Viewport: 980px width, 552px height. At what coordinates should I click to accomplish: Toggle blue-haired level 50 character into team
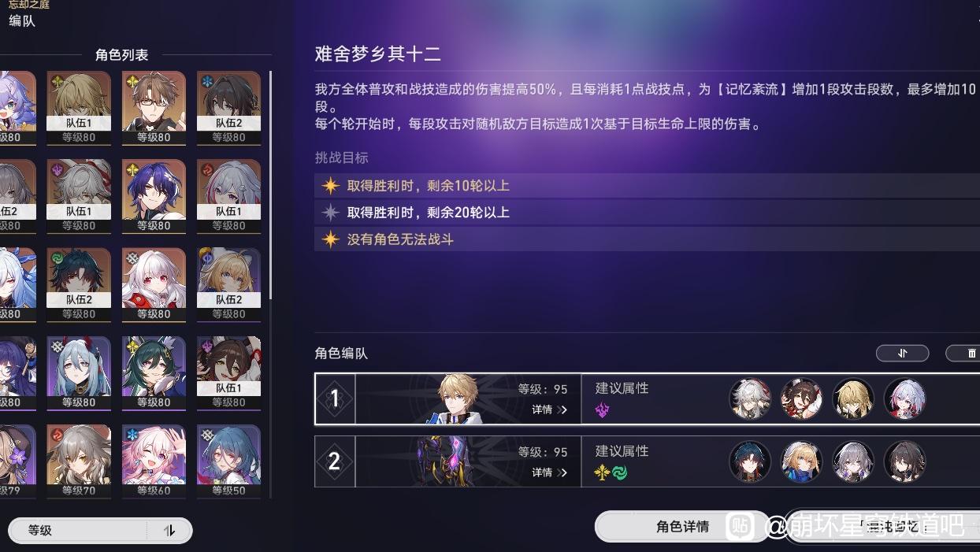(228, 461)
